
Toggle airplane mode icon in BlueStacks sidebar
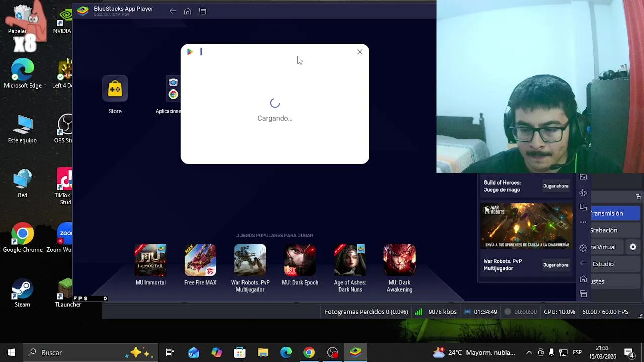coord(583,192)
